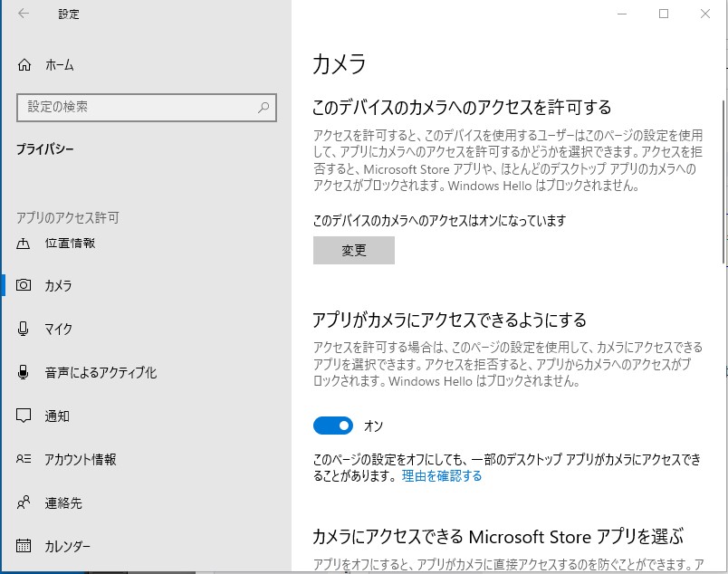Click the 変更 button
Screen dimensions: 728x574
point(354,250)
